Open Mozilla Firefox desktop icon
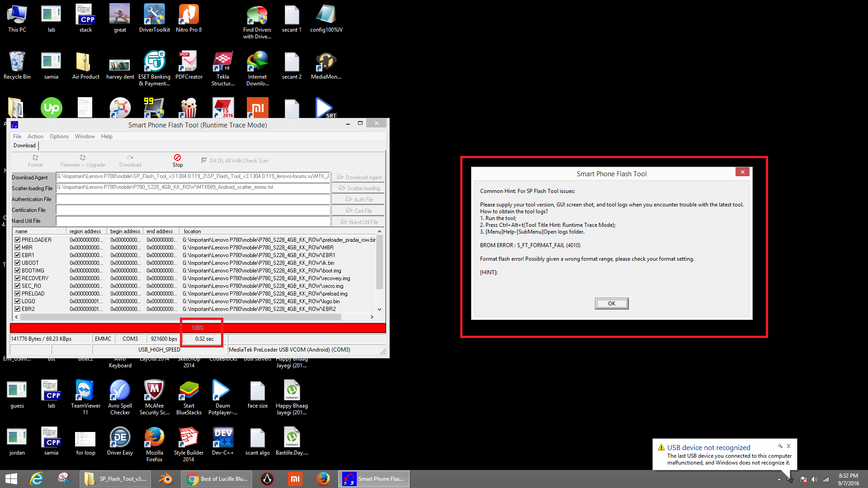868x488 pixels. pyautogui.click(x=155, y=445)
